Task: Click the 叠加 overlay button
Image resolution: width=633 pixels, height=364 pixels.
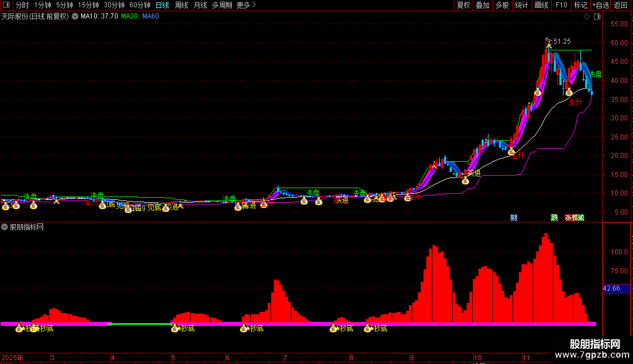Action: pos(482,5)
